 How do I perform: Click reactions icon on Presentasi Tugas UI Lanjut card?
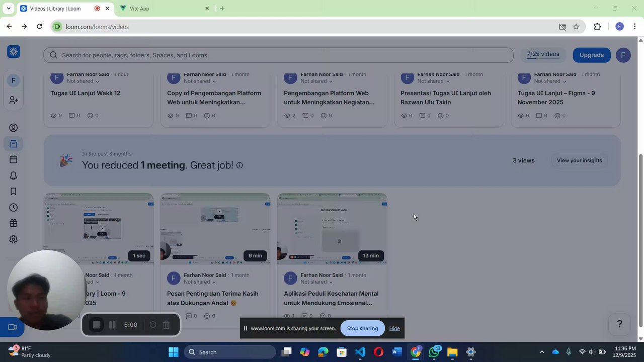point(440,116)
